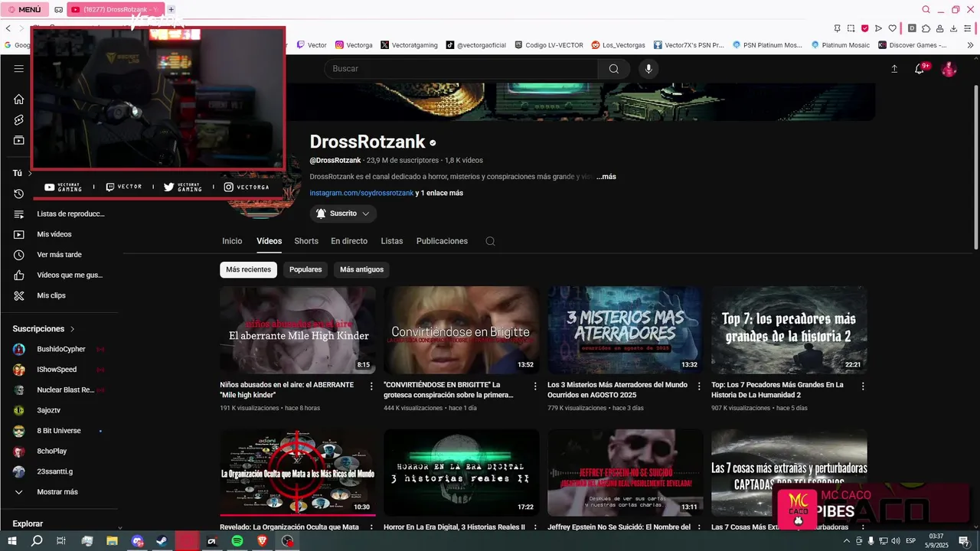This screenshot has height=551, width=980.
Task: Open YouTube notifications bell
Action: (920, 69)
